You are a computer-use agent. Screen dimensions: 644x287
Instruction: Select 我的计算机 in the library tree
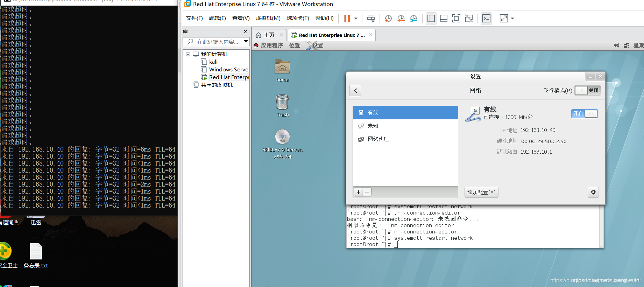[x=214, y=54]
